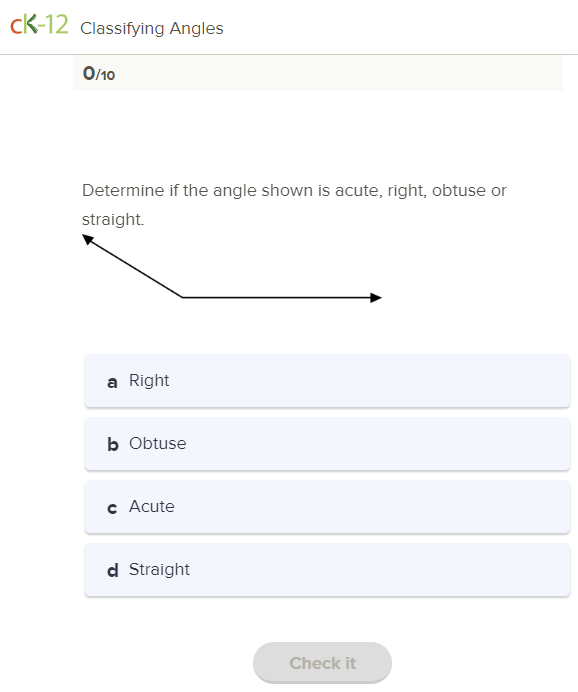The image size is (578, 692).
Task: Click the 0/10 score counter
Action: (x=99, y=74)
